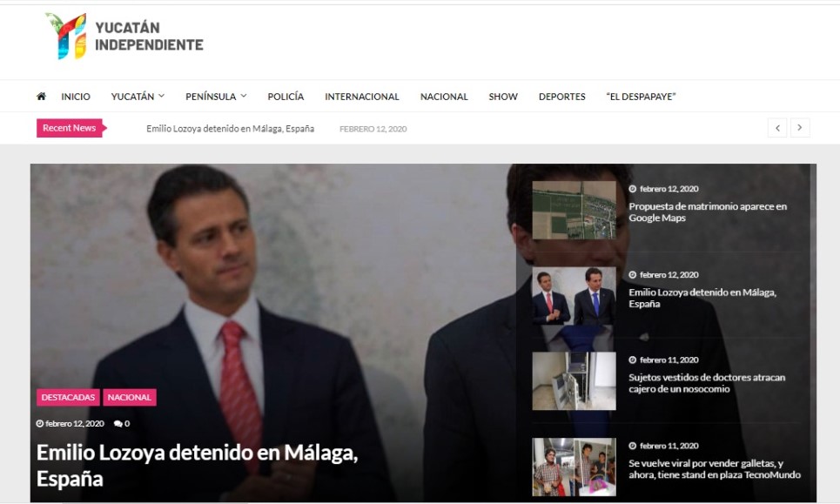Click thumbnail of cookie seller TecnoMundo story
The width and height of the screenshot is (840, 504).
coord(574,467)
